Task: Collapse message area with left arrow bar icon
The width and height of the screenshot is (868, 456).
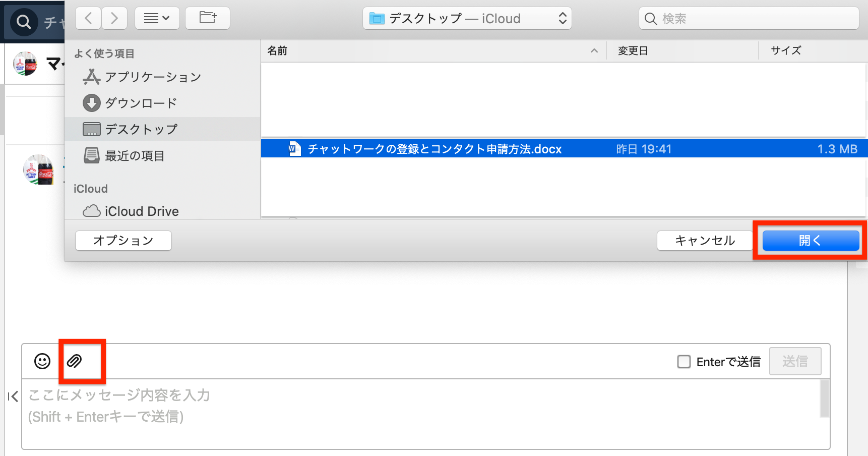Action: coord(13,396)
